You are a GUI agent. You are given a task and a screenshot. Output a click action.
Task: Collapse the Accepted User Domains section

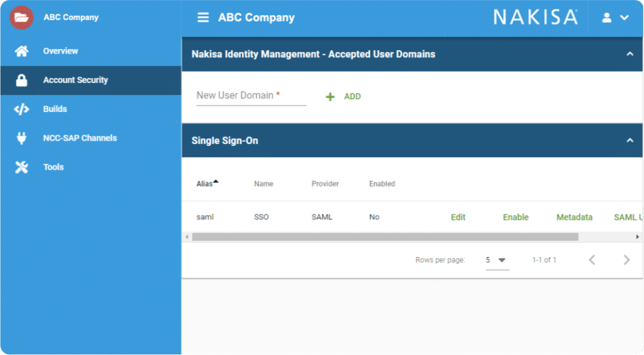click(630, 54)
